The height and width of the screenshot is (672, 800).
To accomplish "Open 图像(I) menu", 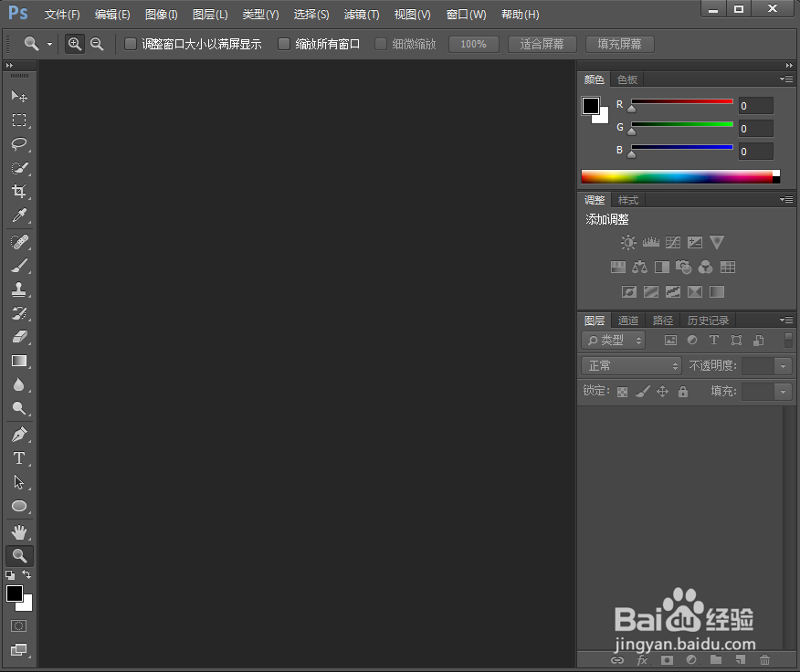I will (x=162, y=15).
